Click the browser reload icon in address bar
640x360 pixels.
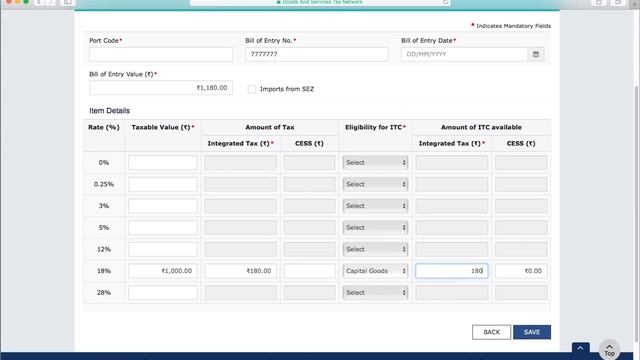click(x=445, y=2)
